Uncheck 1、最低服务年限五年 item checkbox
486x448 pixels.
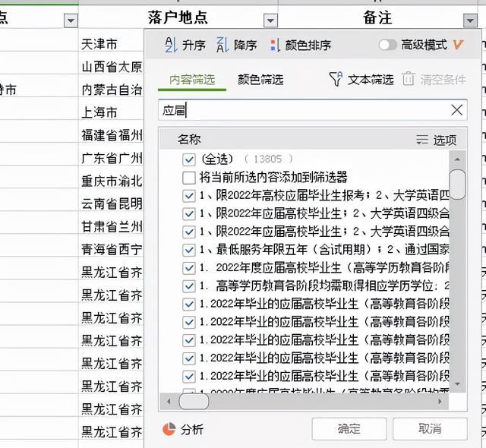point(189,250)
